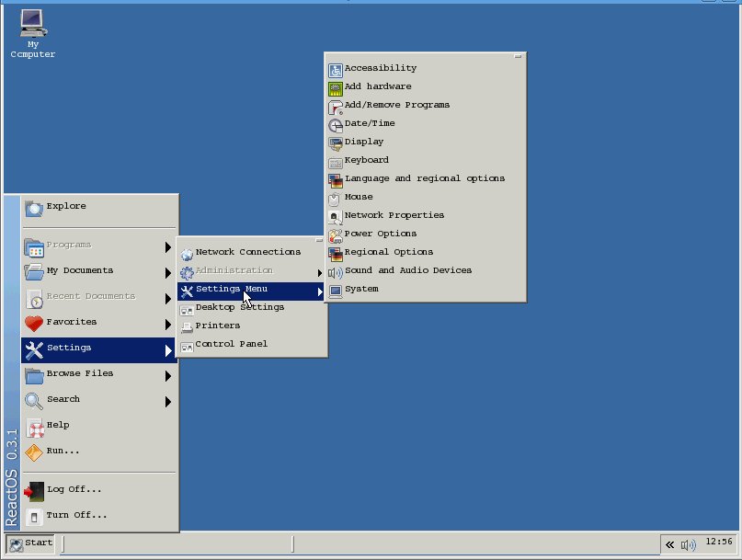Click the taskbar clock showing 12:56
The height and width of the screenshot is (560, 742).
click(x=719, y=542)
